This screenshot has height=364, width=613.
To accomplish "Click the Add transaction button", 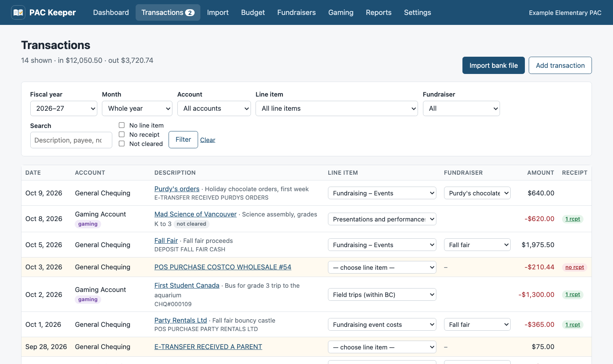I will tap(560, 66).
